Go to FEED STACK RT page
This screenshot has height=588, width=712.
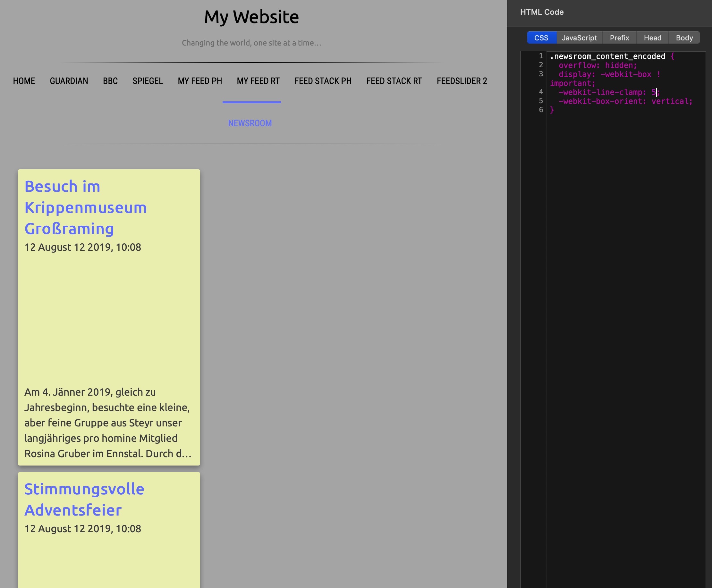coord(394,81)
